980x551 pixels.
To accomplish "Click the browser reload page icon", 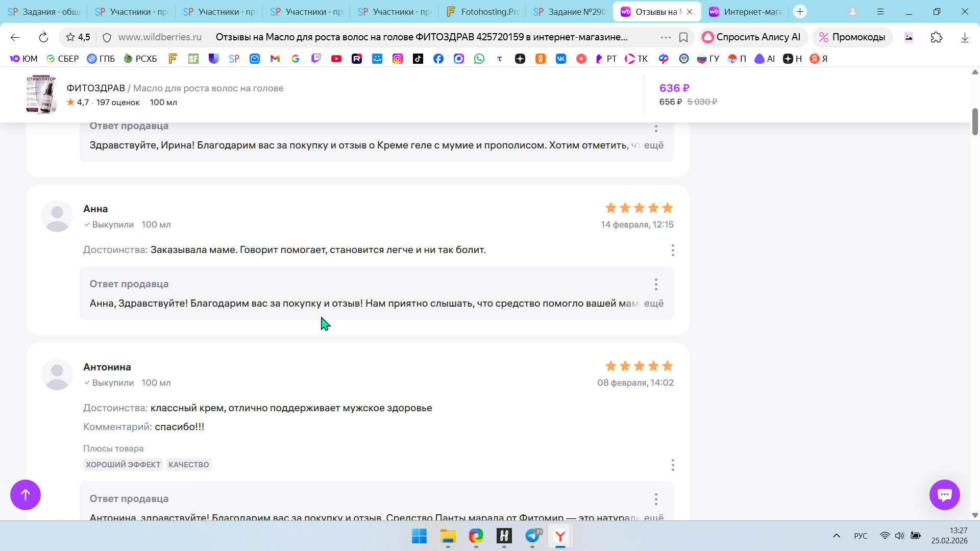I will pos(43,37).
